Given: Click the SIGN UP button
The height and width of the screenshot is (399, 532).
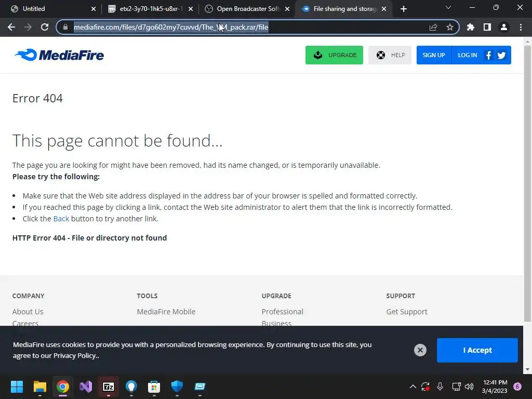Looking at the screenshot, I should (434, 55).
